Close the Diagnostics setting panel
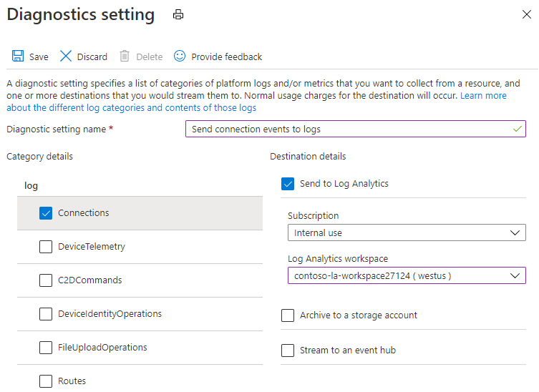539x392 pixels. (x=527, y=14)
